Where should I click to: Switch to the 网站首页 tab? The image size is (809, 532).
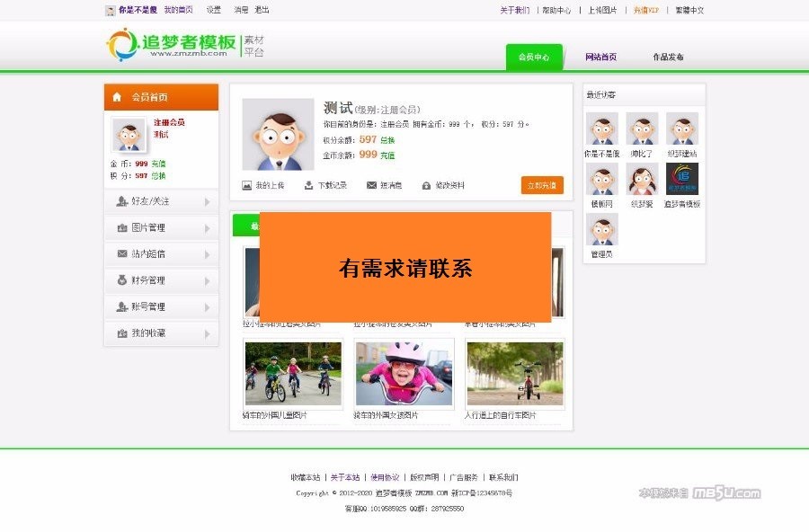click(601, 57)
